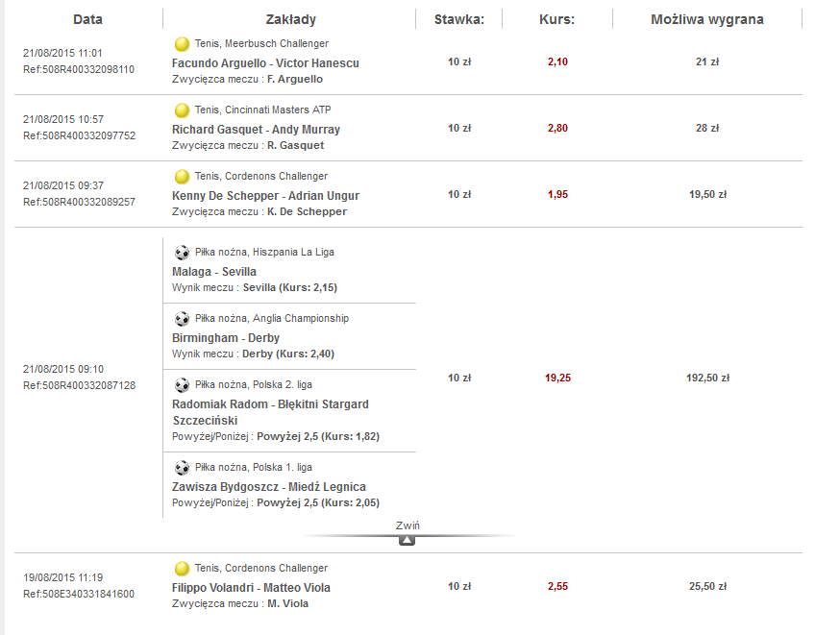Click the Stawka column header
The height and width of the screenshot is (635, 840).
pos(459,19)
